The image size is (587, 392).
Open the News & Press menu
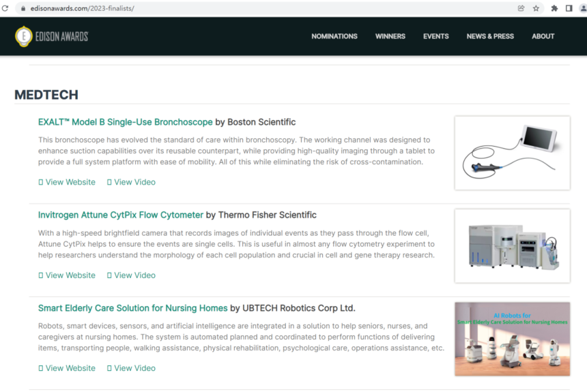(x=490, y=36)
